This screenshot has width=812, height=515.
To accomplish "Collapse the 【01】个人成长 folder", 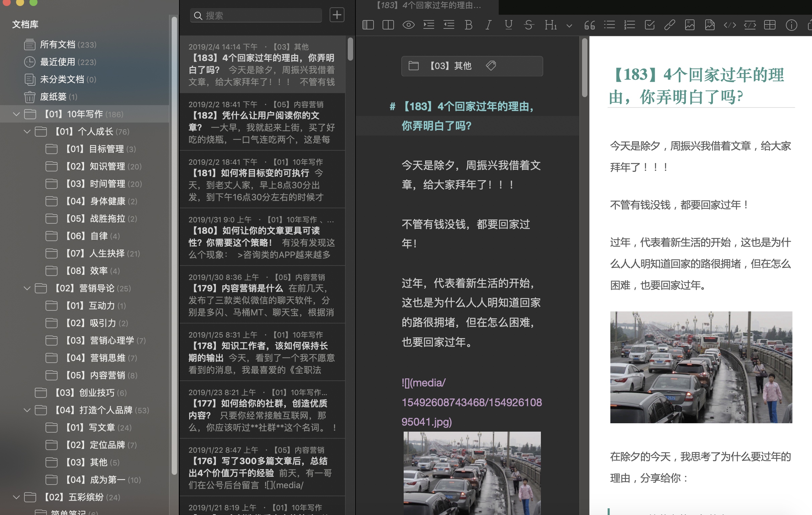I will click(x=27, y=132).
